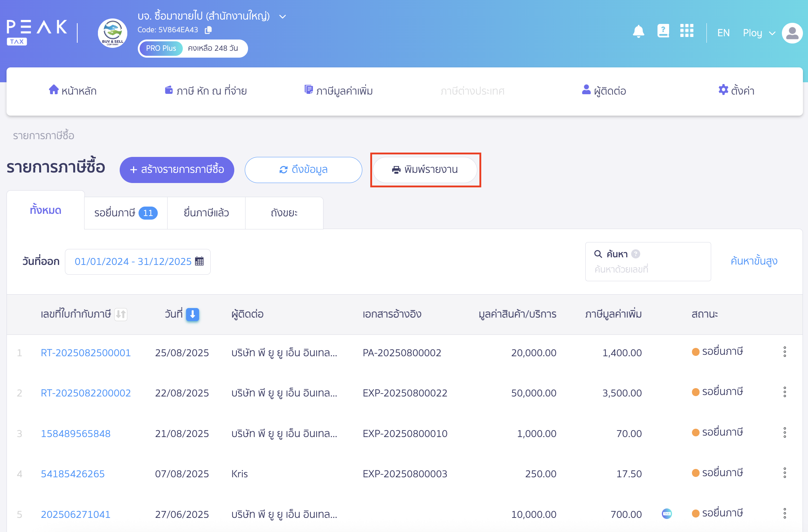Open the help manual book icon
The image size is (808, 532).
pos(663,31)
